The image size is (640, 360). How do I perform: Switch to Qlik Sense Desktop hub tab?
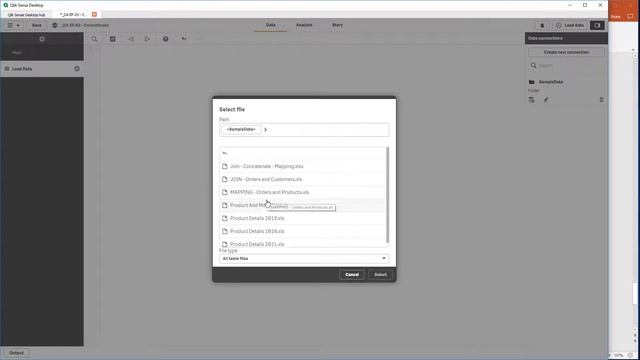(27, 14)
